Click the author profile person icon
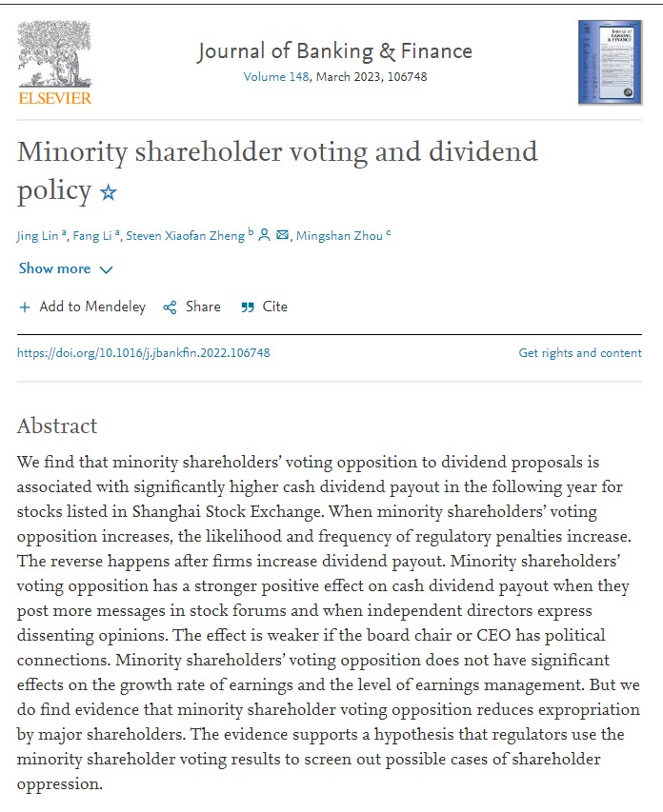663x812 pixels. coord(264,235)
